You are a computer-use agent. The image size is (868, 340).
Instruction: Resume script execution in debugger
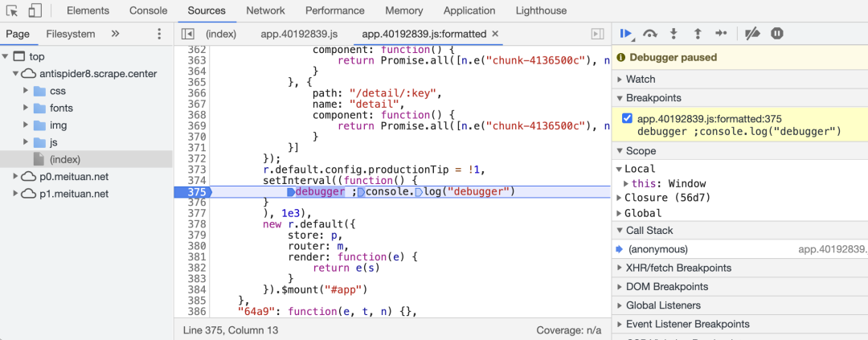pos(625,34)
